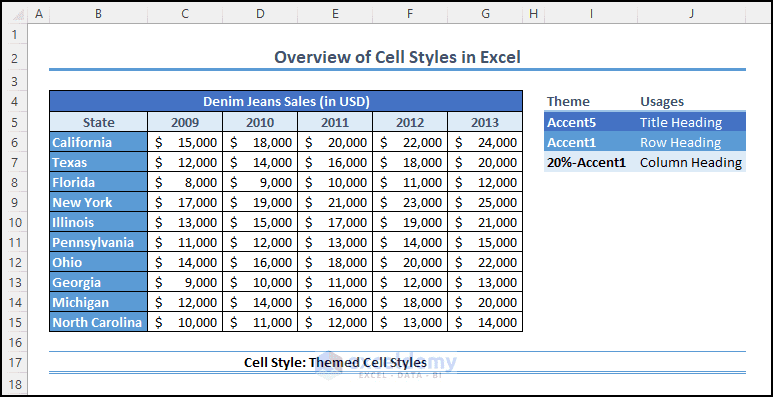Click New York's 2013 sales value 25,000

pos(485,202)
